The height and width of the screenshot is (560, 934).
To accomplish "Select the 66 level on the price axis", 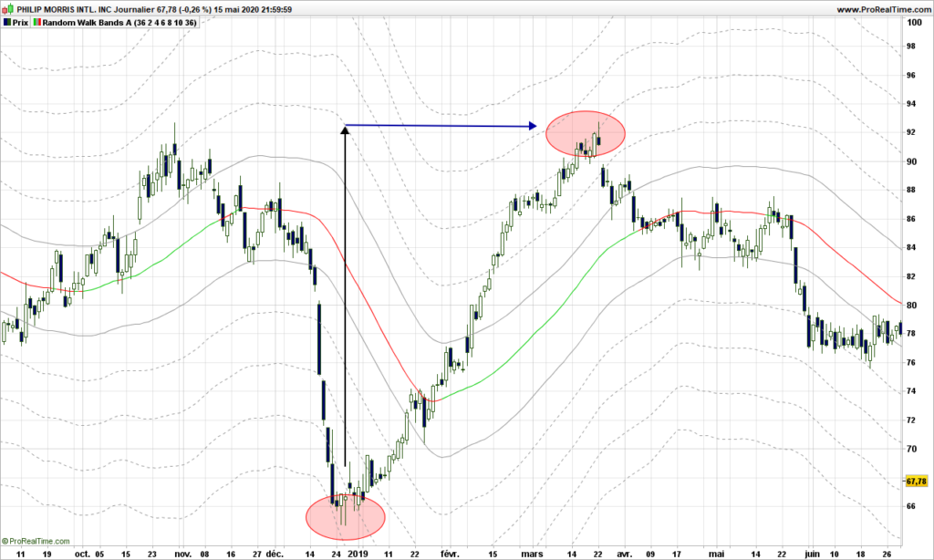I will click(911, 507).
